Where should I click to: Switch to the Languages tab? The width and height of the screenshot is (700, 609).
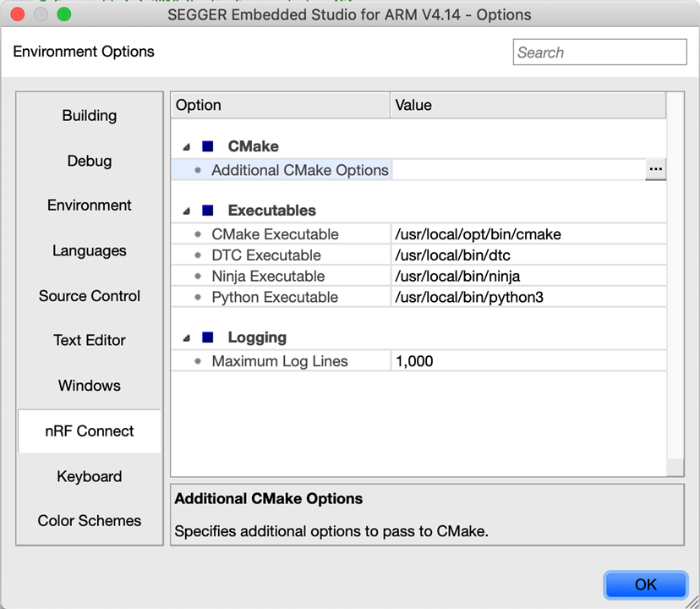(x=90, y=250)
